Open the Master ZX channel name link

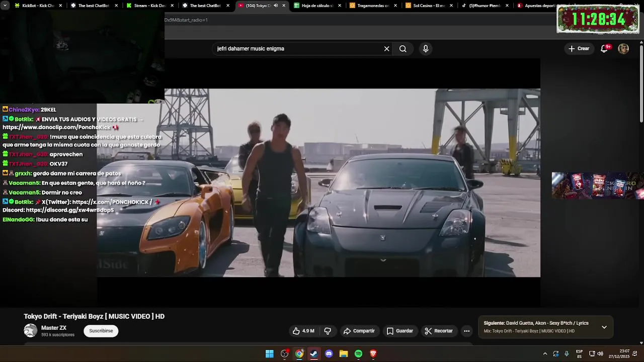click(x=54, y=328)
